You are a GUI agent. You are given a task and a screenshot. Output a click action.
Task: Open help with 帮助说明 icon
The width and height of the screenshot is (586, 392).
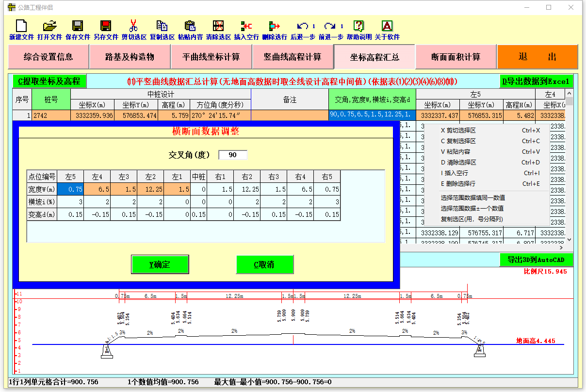359,26
